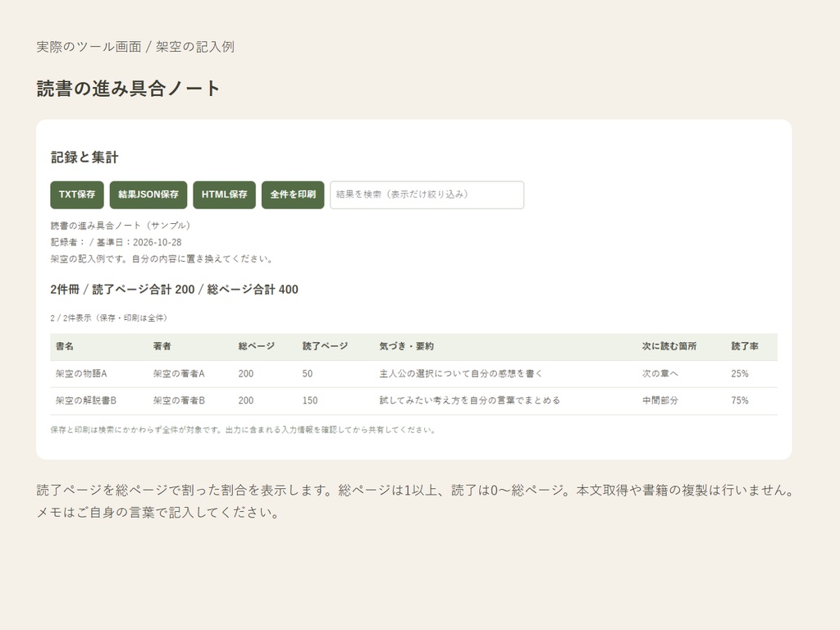Select the 中間部分 cell
Viewport: 840px width, 630px height.
point(660,400)
